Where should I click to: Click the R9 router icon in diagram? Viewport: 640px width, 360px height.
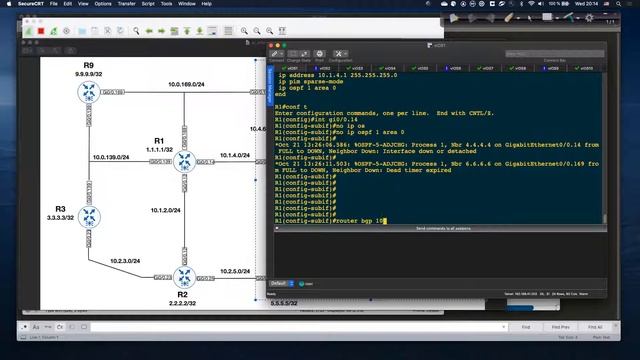point(89,92)
